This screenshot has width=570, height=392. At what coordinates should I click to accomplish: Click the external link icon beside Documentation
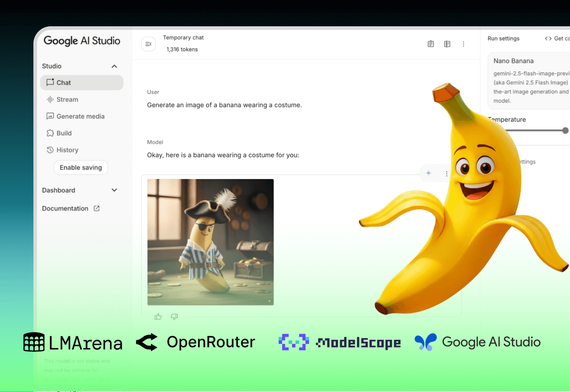tap(97, 208)
